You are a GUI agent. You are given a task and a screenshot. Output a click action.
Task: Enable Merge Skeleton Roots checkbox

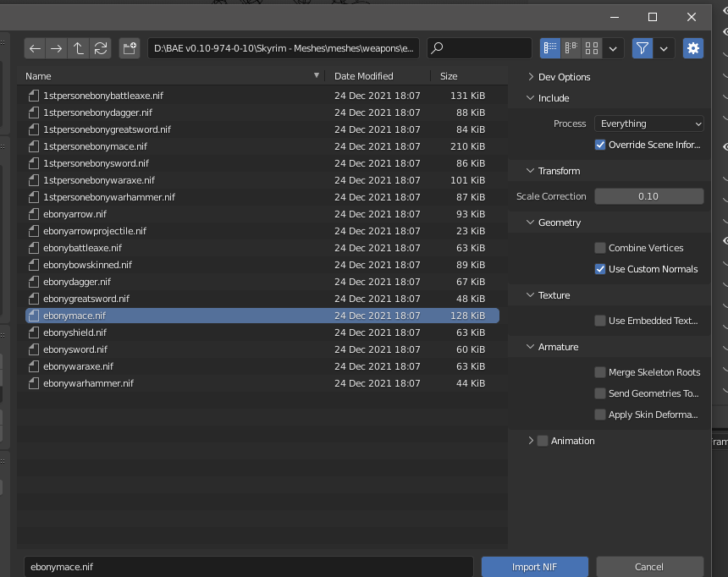click(600, 372)
